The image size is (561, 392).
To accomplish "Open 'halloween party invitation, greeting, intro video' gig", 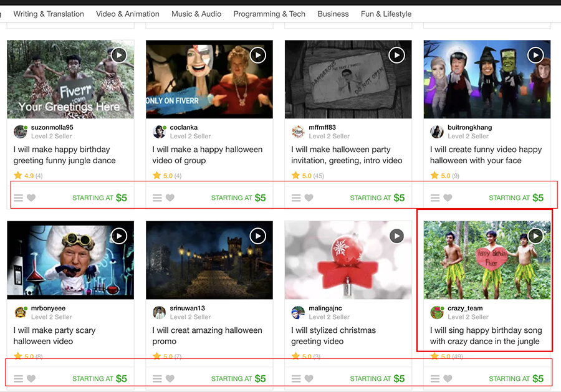I will click(347, 155).
